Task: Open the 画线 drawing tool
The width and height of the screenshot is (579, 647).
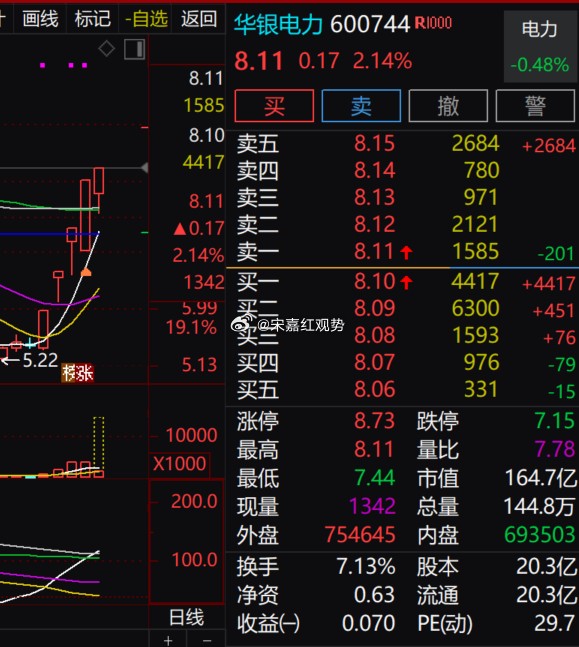Action: pos(40,19)
